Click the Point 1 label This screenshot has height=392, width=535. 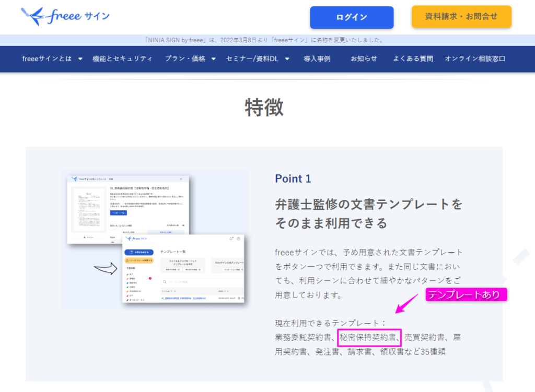pyautogui.click(x=293, y=179)
